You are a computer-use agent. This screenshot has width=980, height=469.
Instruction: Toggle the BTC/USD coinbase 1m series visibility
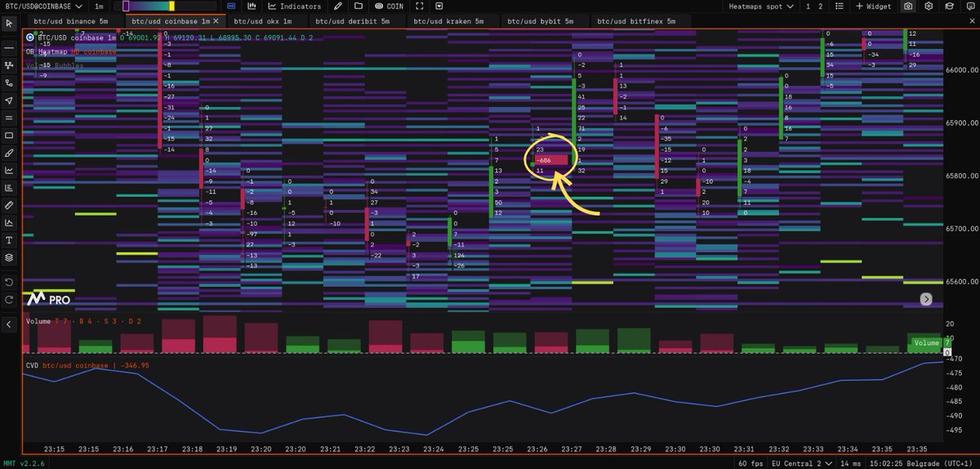pos(29,37)
